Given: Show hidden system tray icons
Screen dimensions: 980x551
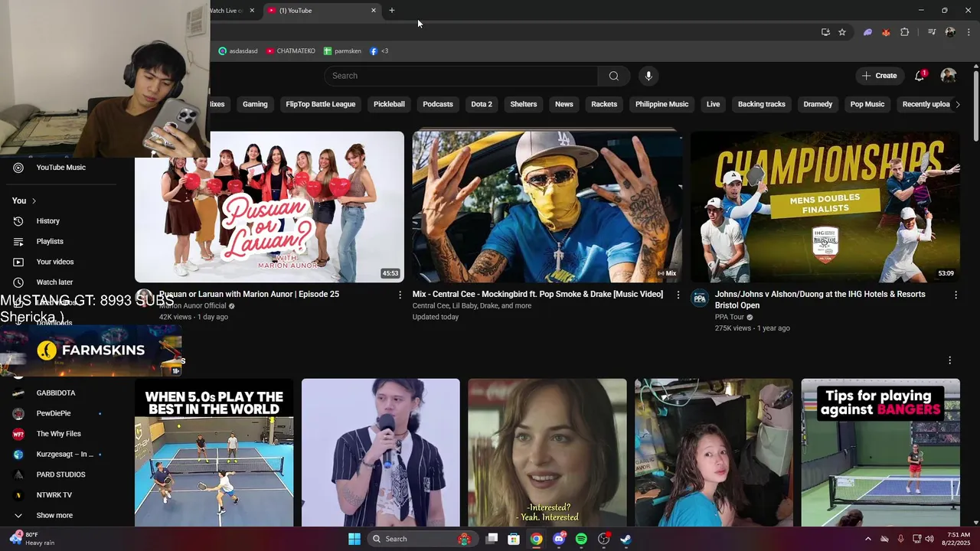Looking at the screenshot, I should point(867,539).
